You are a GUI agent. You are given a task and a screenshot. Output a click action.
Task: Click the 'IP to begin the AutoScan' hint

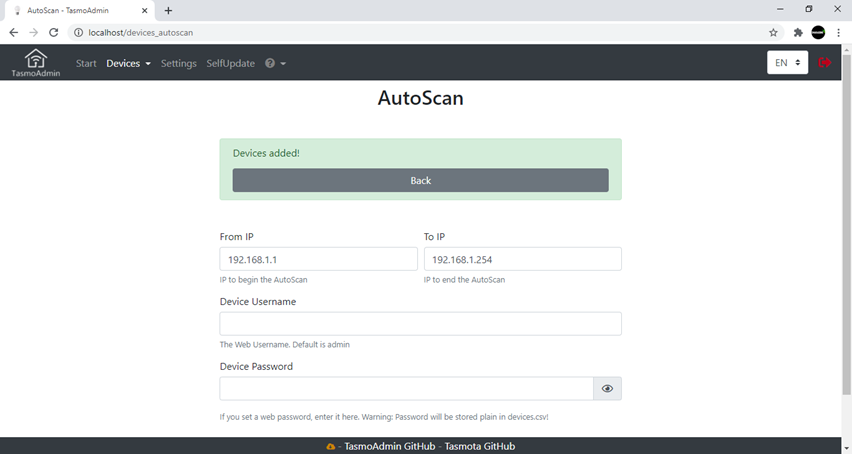point(264,280)
